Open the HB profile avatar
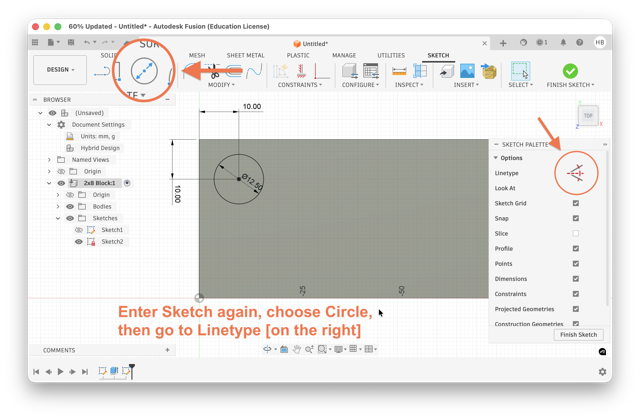 tap(600, 42)
